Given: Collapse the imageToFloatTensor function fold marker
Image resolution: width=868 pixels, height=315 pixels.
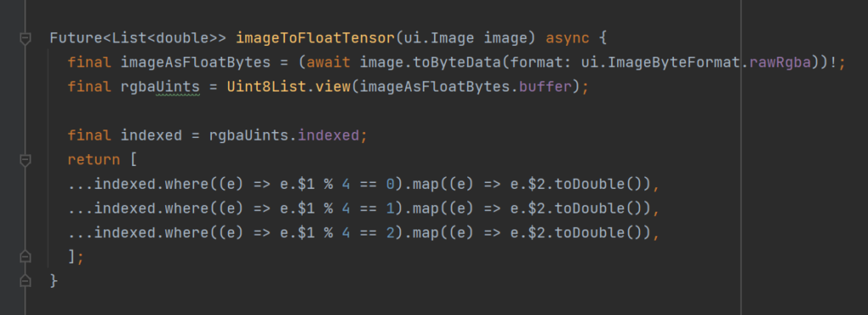Looking at the screenshot, I should coord(25,39).
